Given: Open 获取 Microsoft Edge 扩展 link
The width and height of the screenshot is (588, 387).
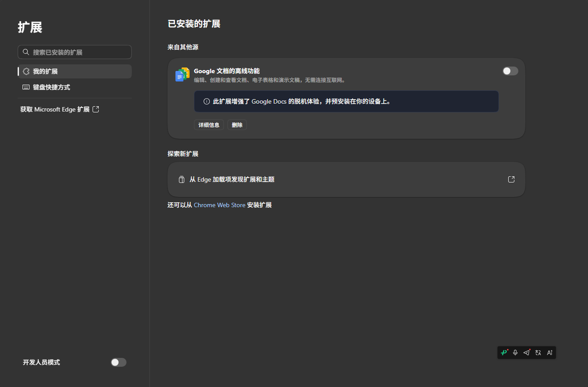Looking at the screenshot, I should click(x=60, y=109).
